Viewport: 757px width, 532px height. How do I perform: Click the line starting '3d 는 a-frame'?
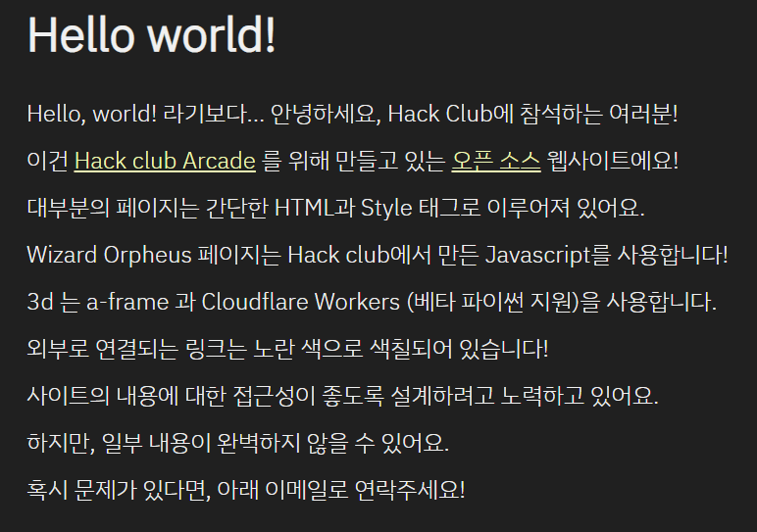[x=372, y=303]
